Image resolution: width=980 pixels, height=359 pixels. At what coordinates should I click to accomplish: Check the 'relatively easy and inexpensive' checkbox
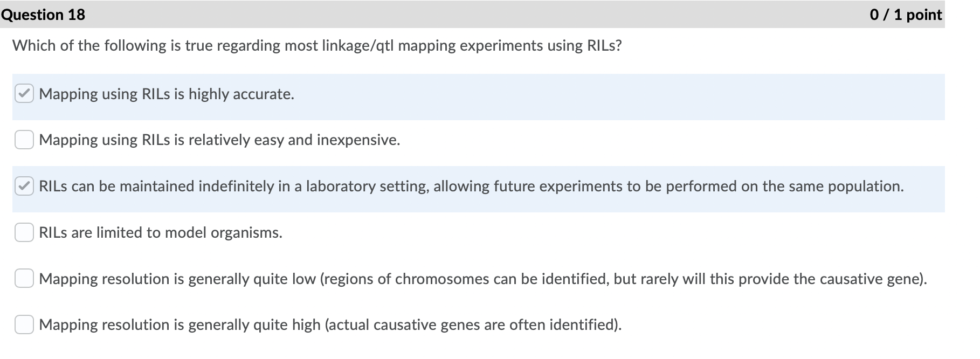coord(24,140)
